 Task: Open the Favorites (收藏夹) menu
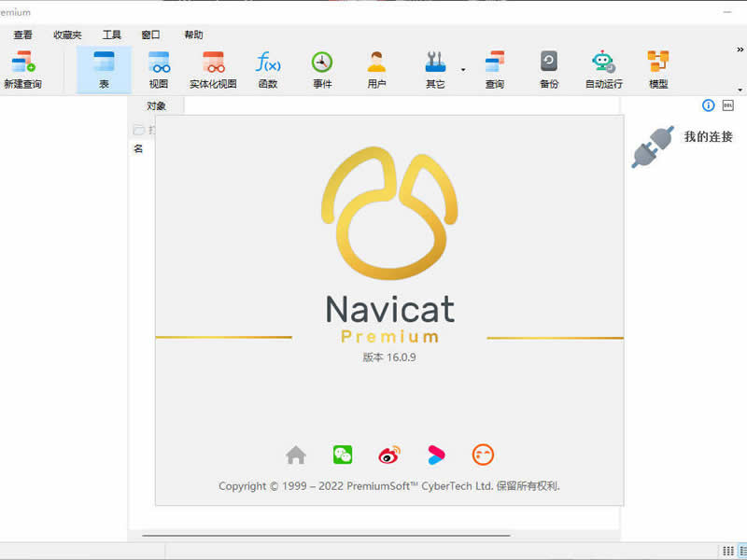(67, 35)
